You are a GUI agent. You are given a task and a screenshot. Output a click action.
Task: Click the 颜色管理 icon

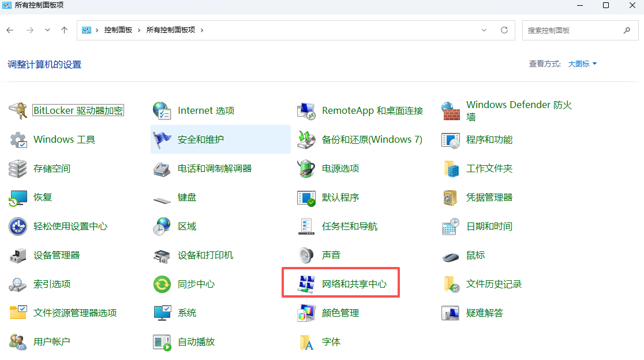pyautogui.click(x=306, y=313)
